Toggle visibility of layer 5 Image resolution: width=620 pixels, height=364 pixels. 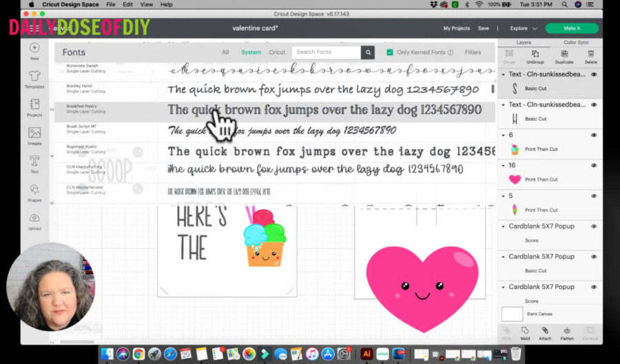tap(594, 196)
